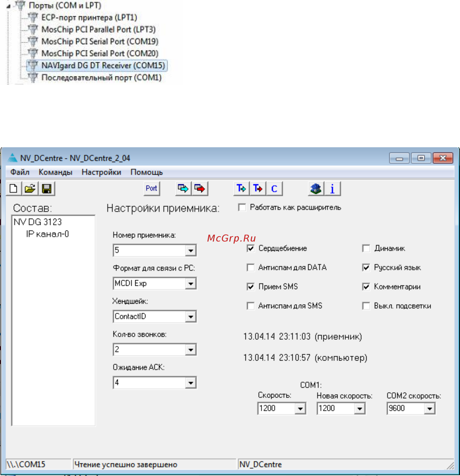
Task: Click the icon beside MosChip PCI Serial Port (COM19)
Action: click(32, 41)
